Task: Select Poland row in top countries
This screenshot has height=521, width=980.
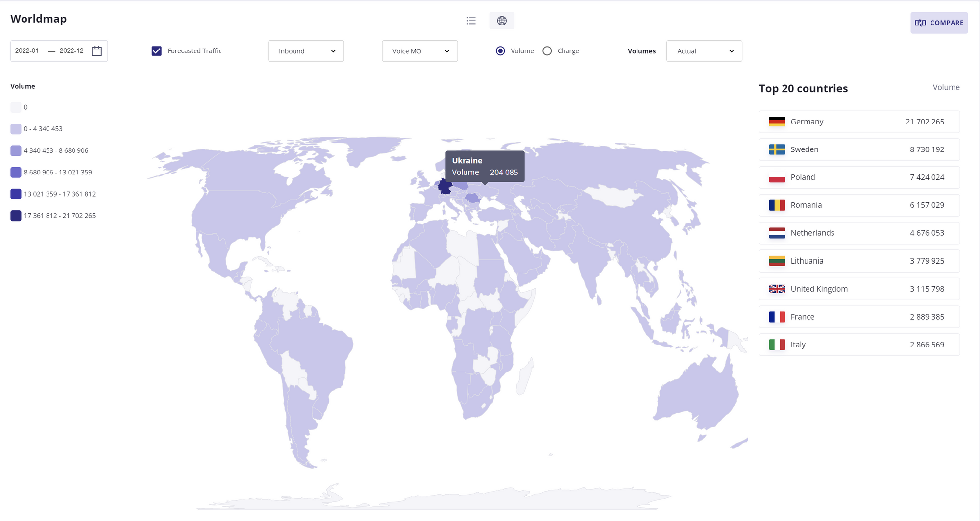Action: pos(859,177)
